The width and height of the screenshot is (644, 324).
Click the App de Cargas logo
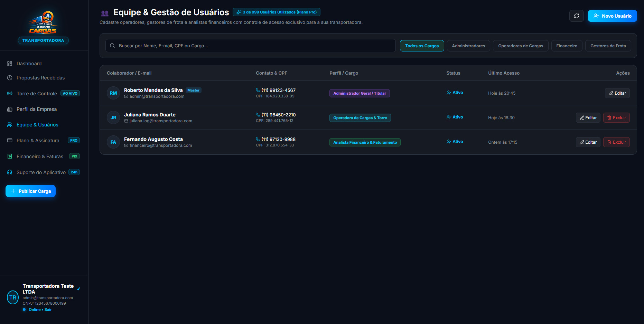coord(43,22)
